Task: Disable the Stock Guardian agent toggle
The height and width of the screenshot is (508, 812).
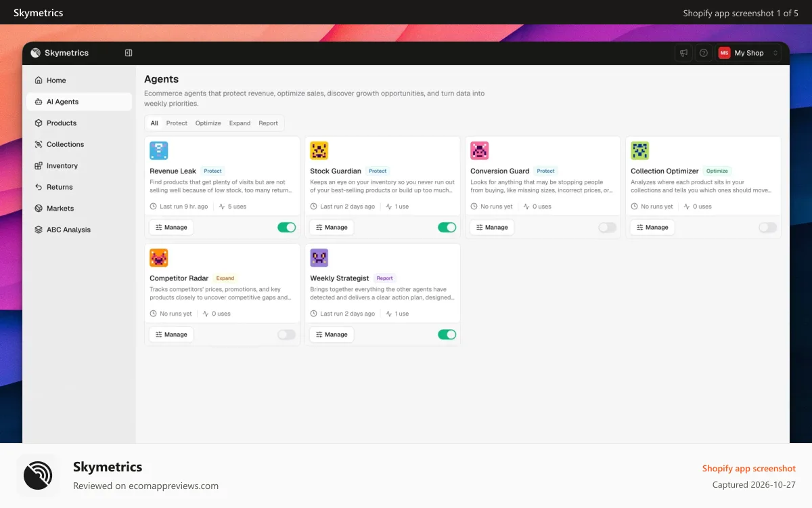Action: coord(447,228)
